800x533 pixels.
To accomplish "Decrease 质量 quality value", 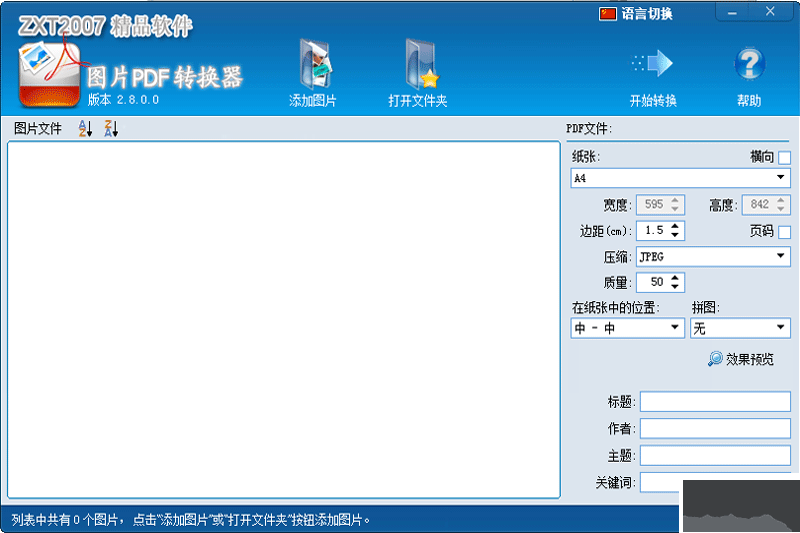I will [x=675, y=287].
